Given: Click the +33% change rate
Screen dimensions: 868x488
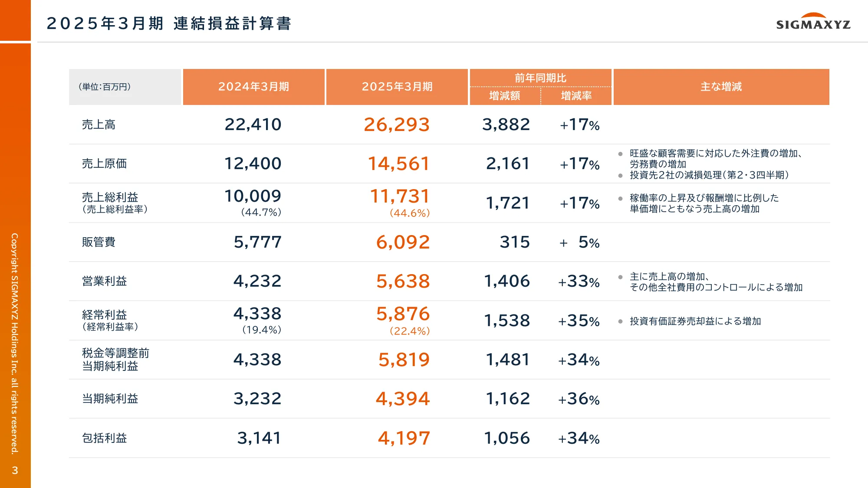Looking at the screenshot, I should 579,282.
